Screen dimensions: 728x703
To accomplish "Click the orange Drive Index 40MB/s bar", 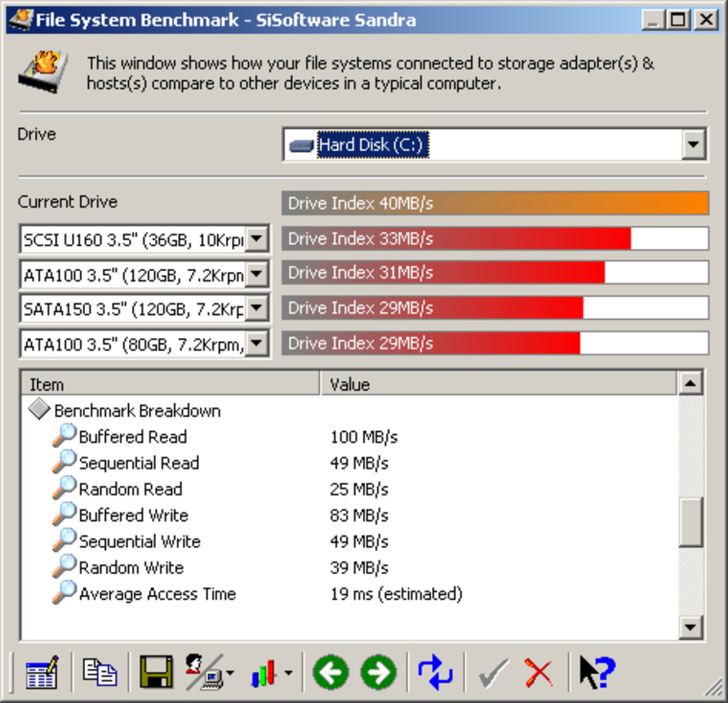I will tap(495, 203).
